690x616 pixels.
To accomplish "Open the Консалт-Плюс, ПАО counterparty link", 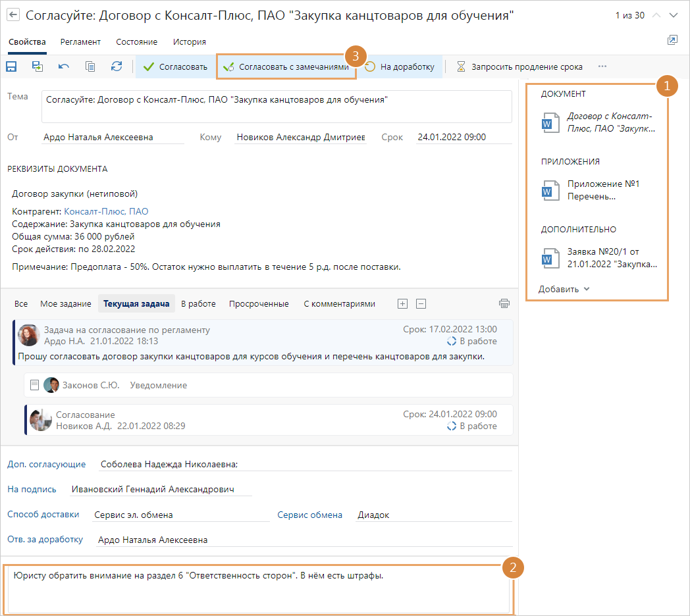I will 106,211.
